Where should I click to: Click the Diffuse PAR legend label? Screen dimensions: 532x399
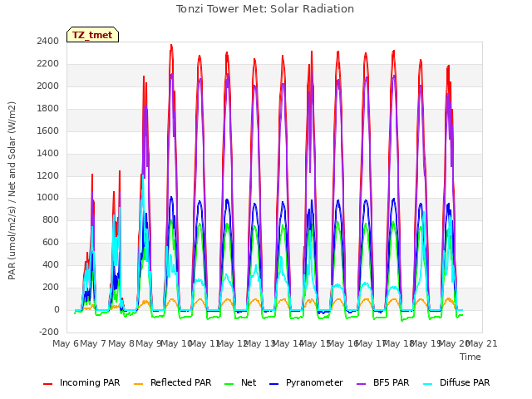[465, 382]
